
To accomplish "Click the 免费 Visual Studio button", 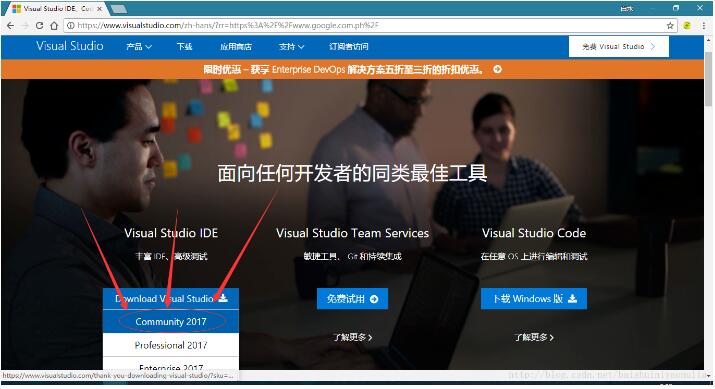I will [619, 47].
